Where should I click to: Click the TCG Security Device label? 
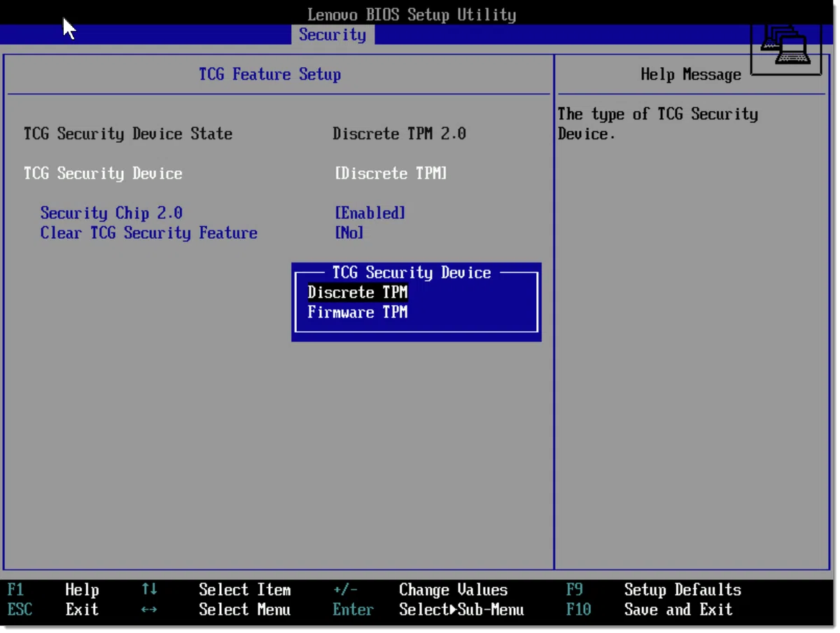[x=103, y=174]
